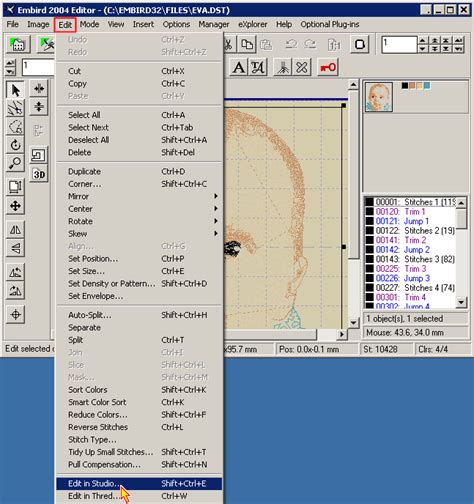Select list row 00122: Stitches 2 (19)
Screen dimensions: 474x504
pos(410,231)
